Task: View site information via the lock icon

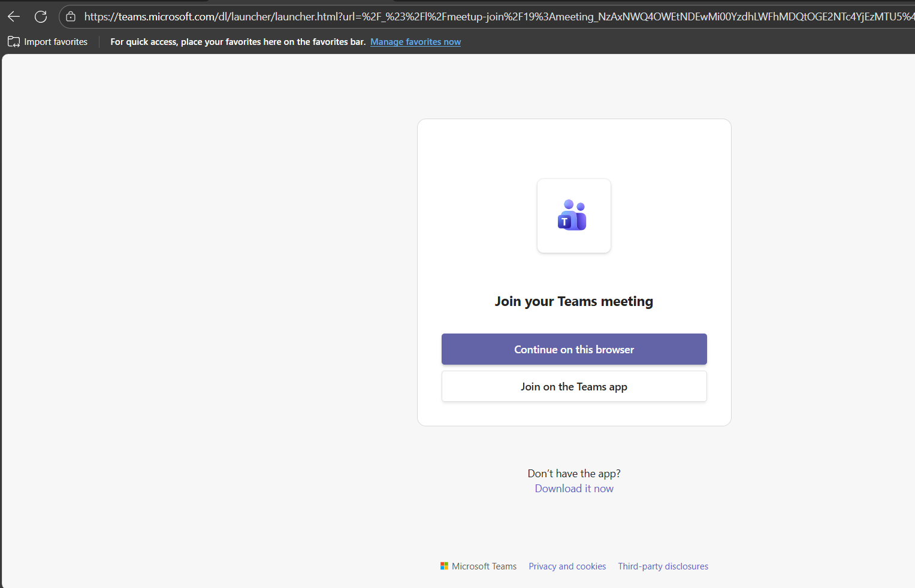Action: pyautogui.click(x=71, y=17)
